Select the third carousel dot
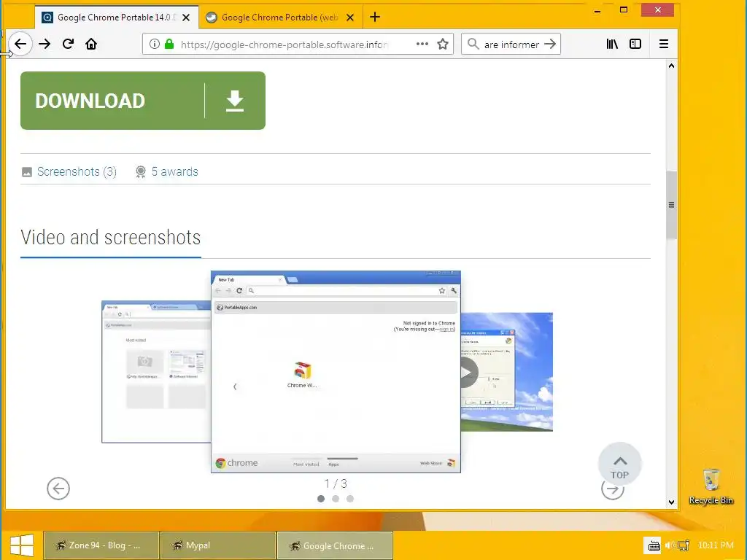The width and height of the screenshot is (747, 560). [x=350, y=499]
